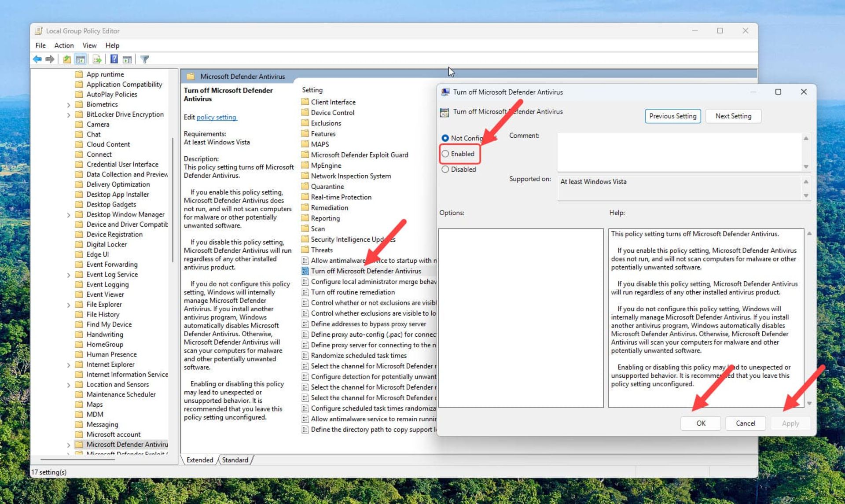Select the Not Configured radio button

pyautogui.click(x=445, y=138)
